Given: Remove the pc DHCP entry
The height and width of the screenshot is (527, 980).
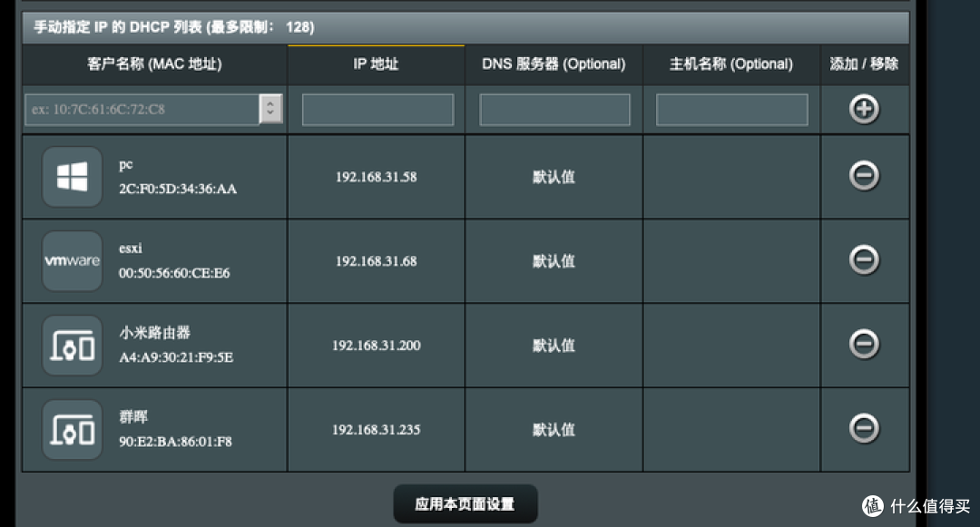Looking at the screenshot, I should (864, 175).
